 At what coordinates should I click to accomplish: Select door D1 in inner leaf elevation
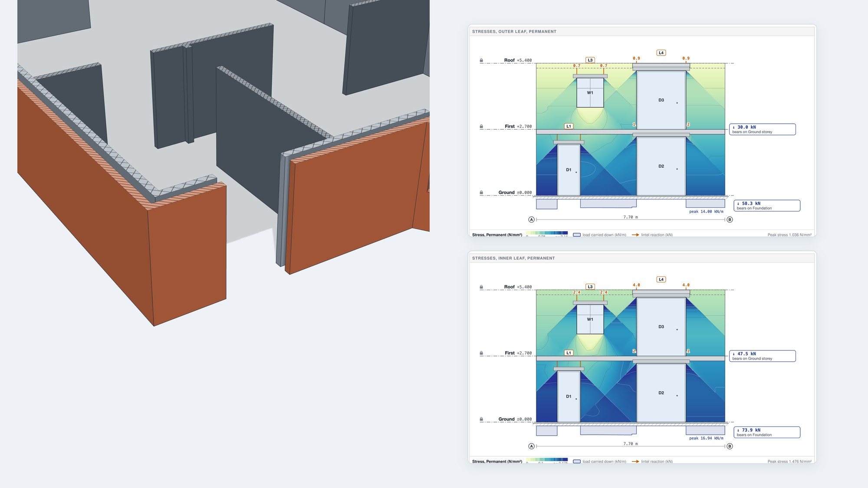pyautogui.click(x=569, y=396)
